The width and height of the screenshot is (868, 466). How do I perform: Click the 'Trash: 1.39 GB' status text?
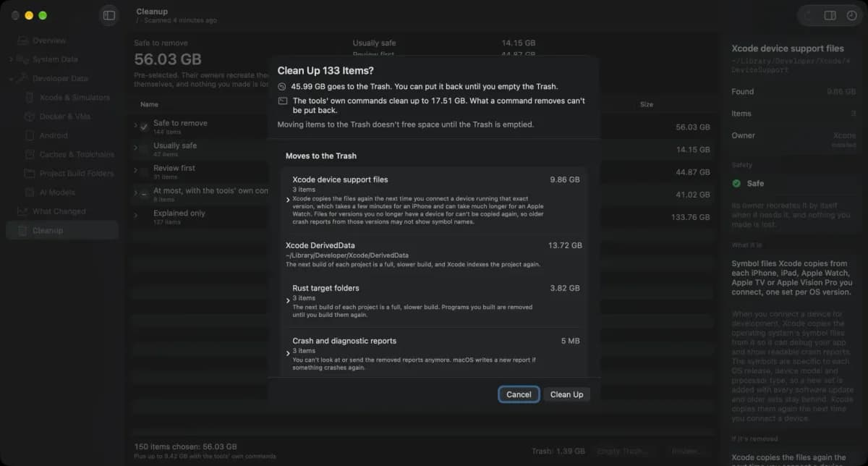tap(557, 451)
